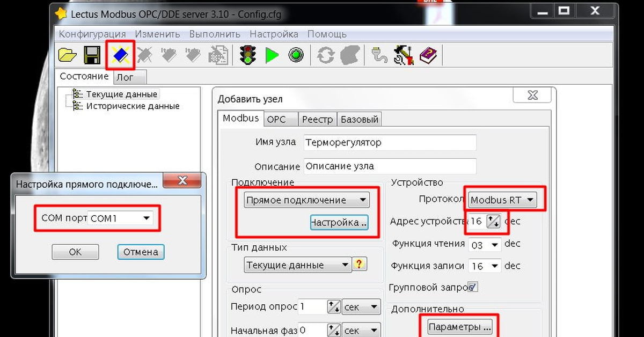The height and width of the screenshot is (337, 644).
Task: Open the COM порт dropdown
Action: point(145,218)
